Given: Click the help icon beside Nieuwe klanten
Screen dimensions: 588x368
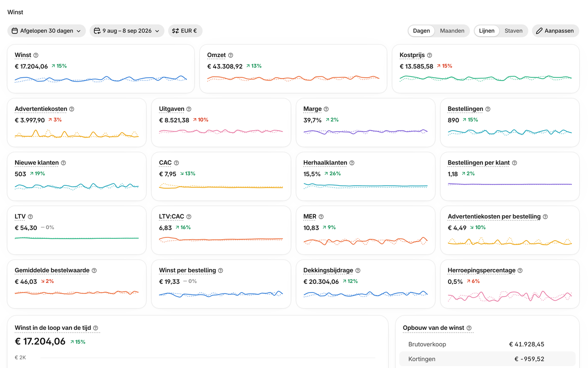Looking at the screenshot, I should (63, 163).
